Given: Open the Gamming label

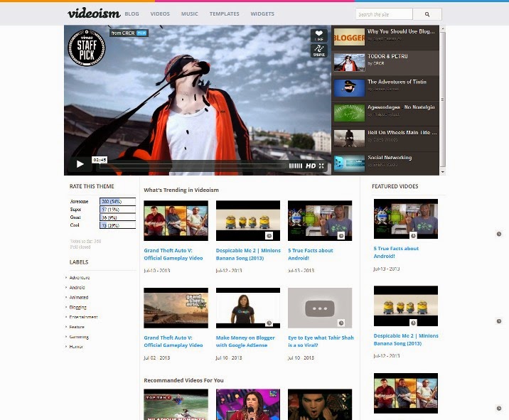Looking at the screenshot, I should (x=79, y=337).
